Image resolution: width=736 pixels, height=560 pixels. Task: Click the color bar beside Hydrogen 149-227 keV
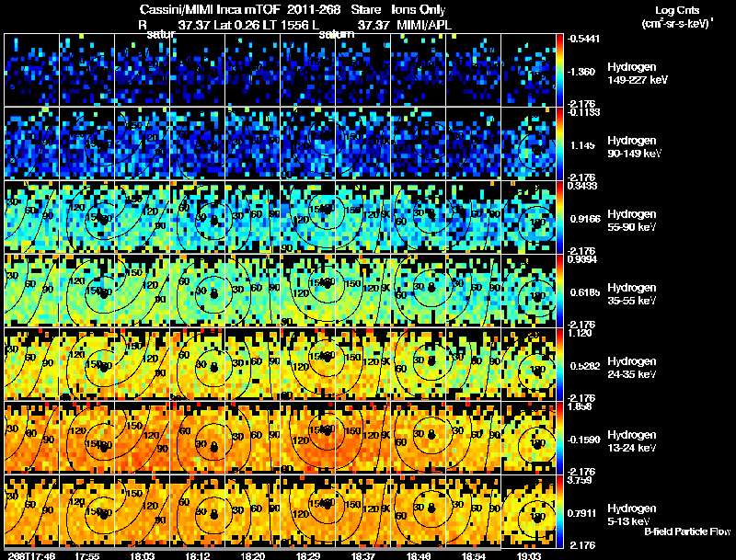pos(559,70)
